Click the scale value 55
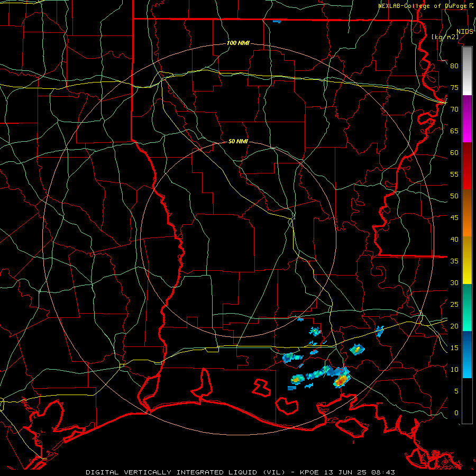Screen dimensions: 476x476 pyautogui.click(x=454, y=174)
